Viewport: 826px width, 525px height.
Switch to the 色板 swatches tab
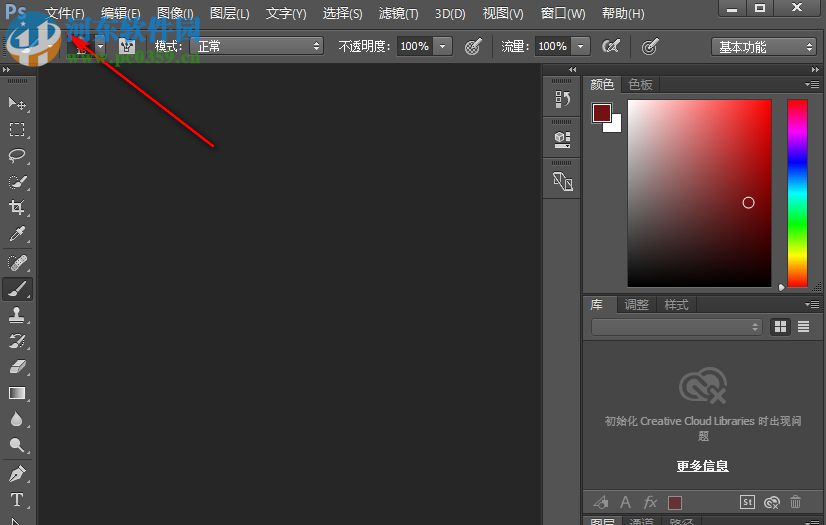point(641,85)
